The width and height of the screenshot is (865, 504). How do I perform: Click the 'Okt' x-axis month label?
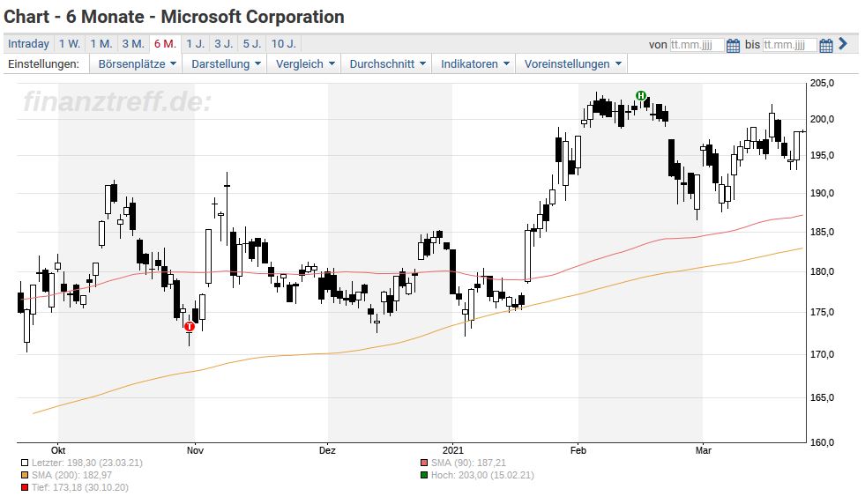coord(58,450)
